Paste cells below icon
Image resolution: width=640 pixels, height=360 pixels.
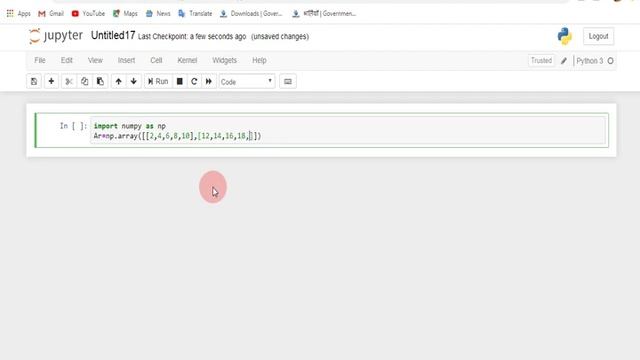(x=100, y=82)
